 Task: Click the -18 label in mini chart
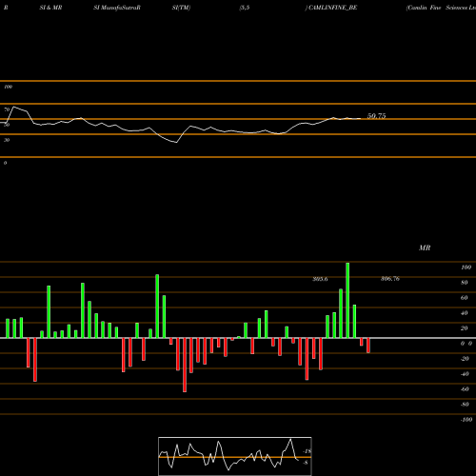307,451
